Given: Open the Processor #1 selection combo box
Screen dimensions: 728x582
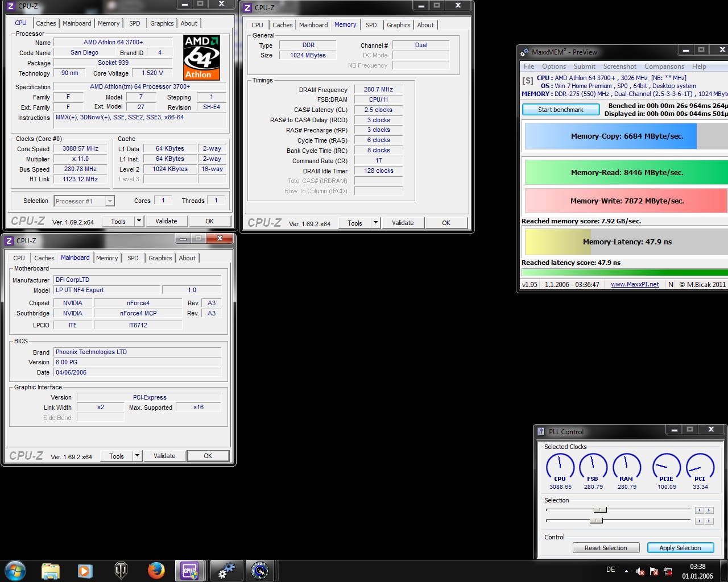Looking at the screenshot, I should [x=84, y=201].
